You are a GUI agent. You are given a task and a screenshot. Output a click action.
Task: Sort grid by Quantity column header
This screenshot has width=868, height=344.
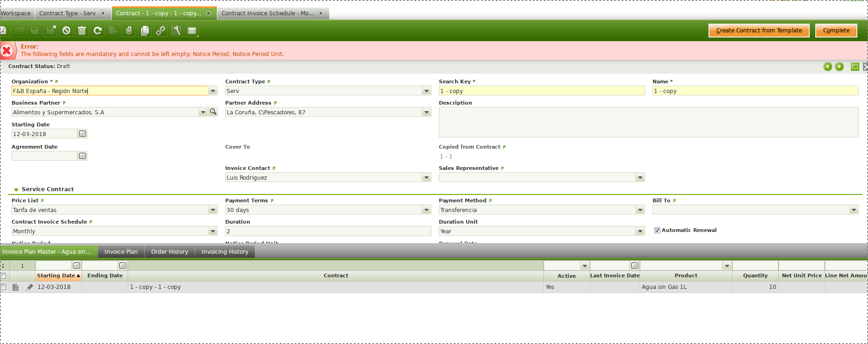point(756,275)
